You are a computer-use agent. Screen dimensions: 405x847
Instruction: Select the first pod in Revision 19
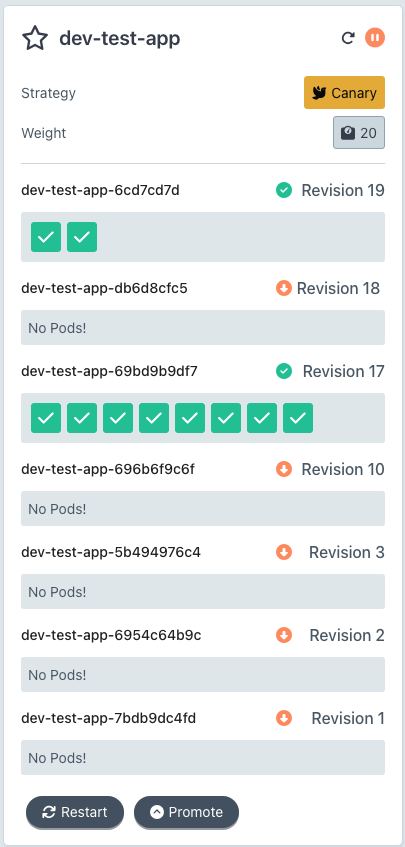coord(46,237)
